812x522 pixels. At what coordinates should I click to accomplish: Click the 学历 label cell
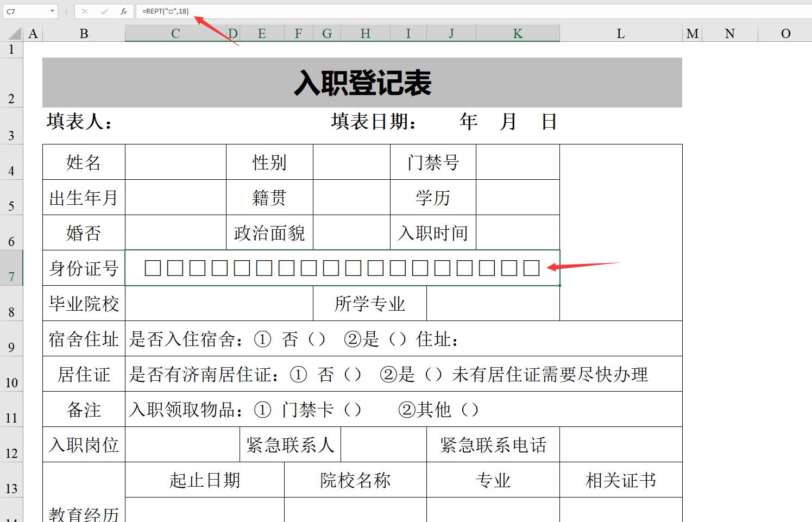433,198
